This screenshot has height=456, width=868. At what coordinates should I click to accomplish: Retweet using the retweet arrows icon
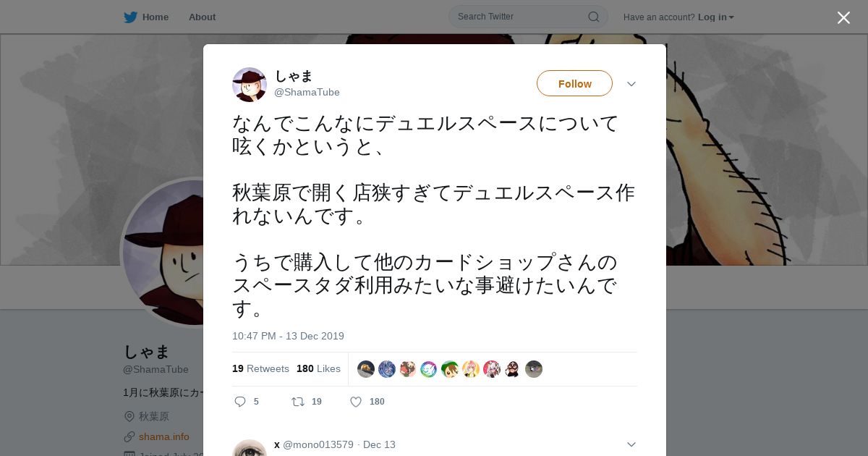pos(297,402)
